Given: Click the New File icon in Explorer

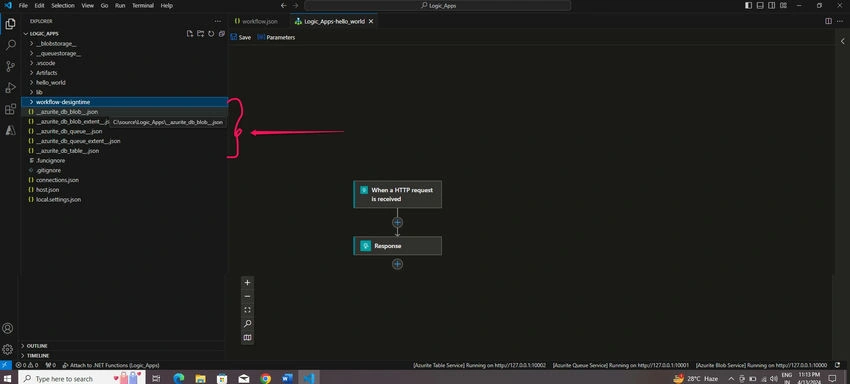Looking at the screenshot, I should click(x=190, y=34).
